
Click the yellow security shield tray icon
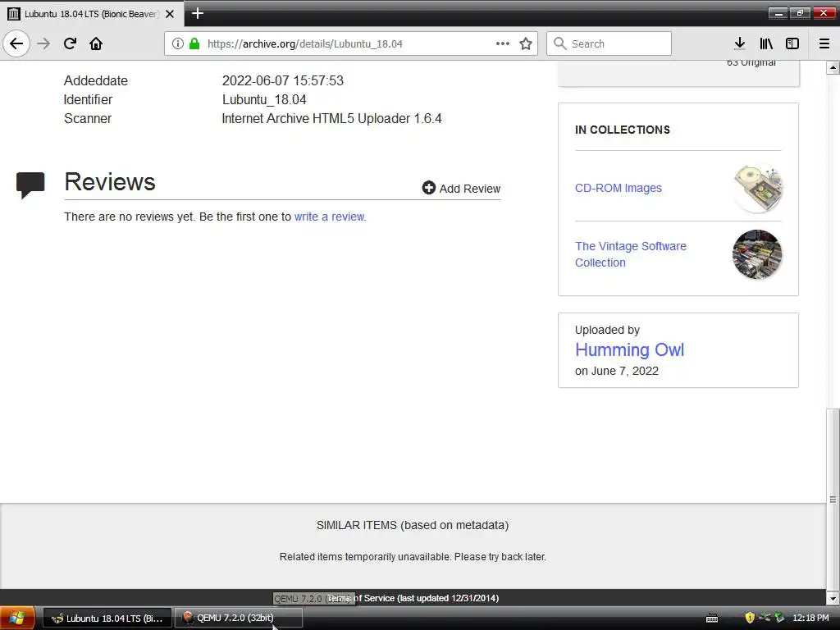[750, 619]
